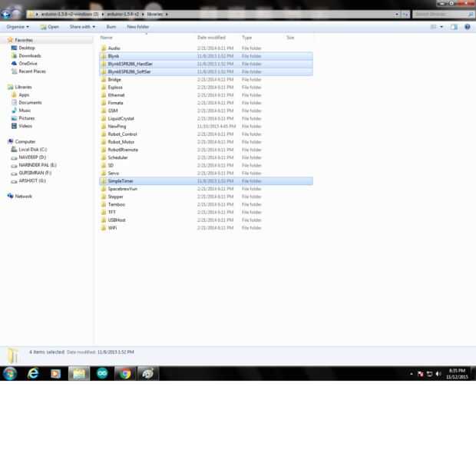Open the Action Center flag icon
This screenshot has width=476, height=476.
click(421, 374)
